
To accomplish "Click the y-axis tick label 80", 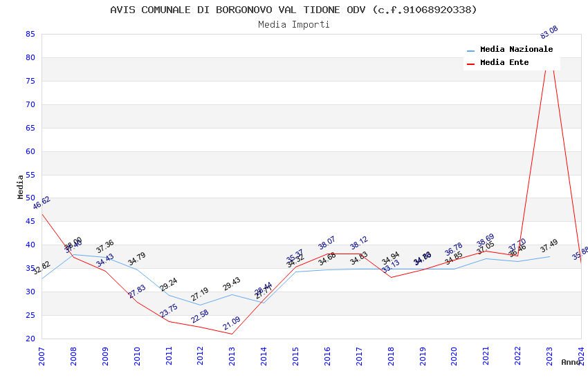I will [x=30, y=57].
